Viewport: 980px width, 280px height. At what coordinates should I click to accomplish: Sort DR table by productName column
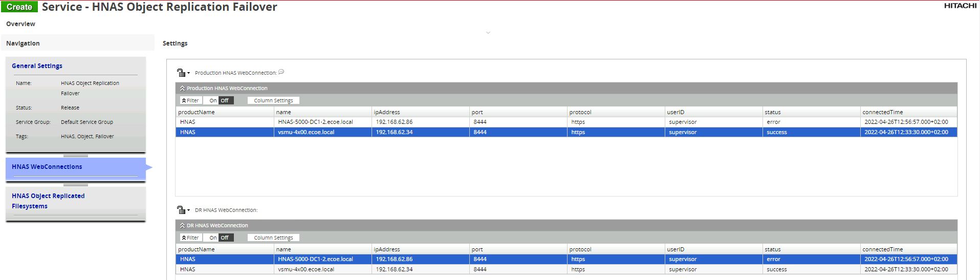[224, 249]
